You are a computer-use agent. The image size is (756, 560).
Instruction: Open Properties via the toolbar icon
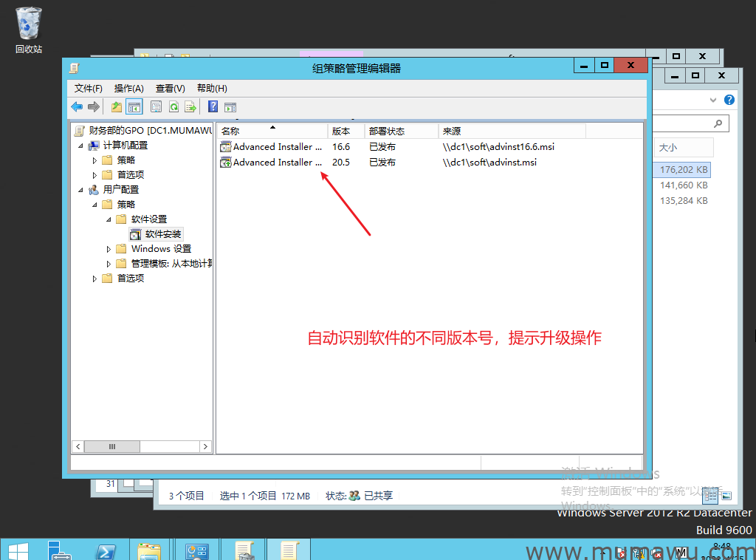pyautogui.click(x=156, y=107)
